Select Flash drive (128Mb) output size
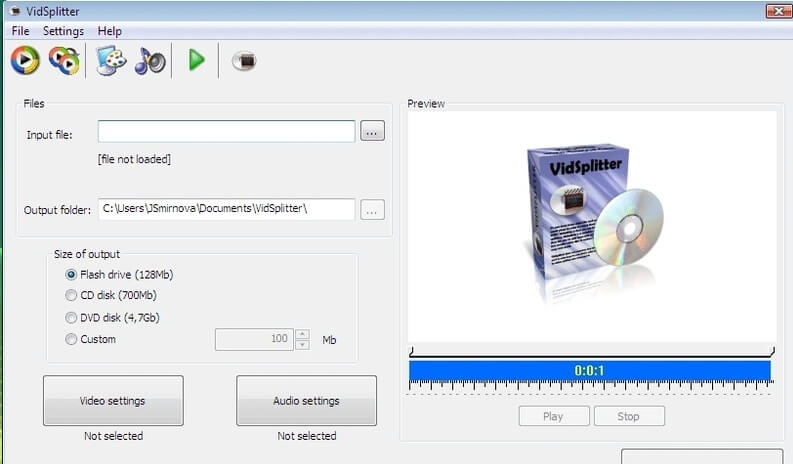The width and height of the screenshot is (793, 464). (x=119, y=275)
